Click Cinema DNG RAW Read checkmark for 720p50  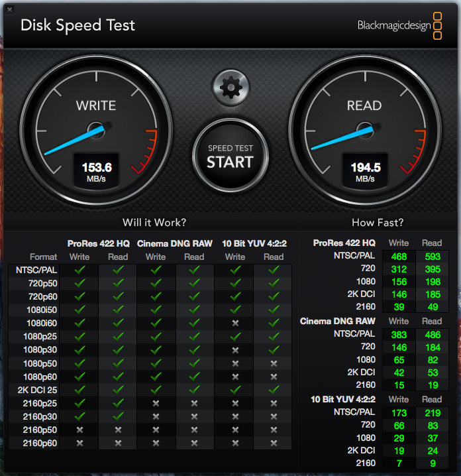(x=194, y=283)
